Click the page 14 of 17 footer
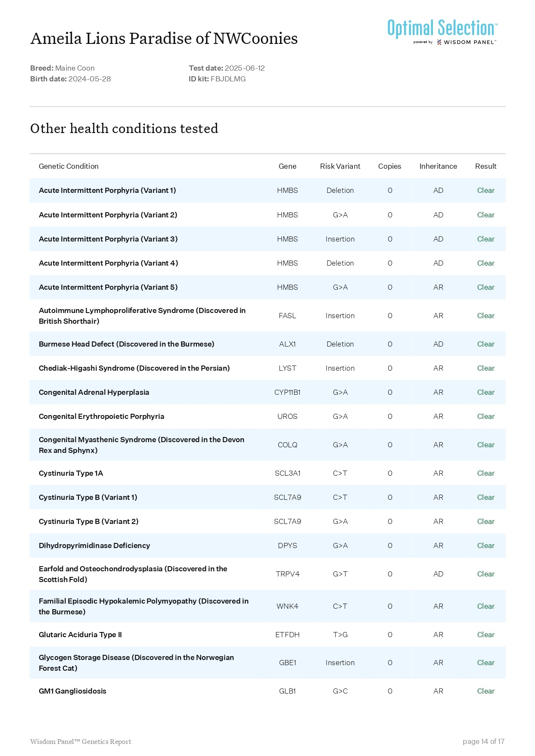Screen dimensions: 535x756 click(483, 741)
